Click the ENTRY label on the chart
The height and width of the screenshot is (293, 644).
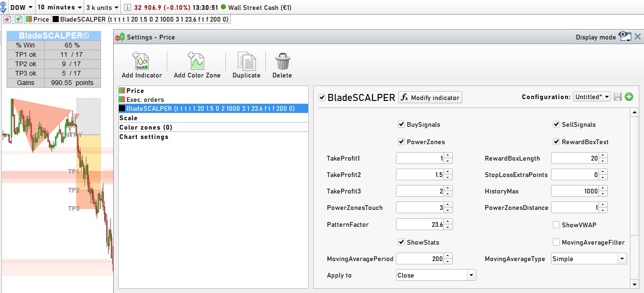[71, 135]
